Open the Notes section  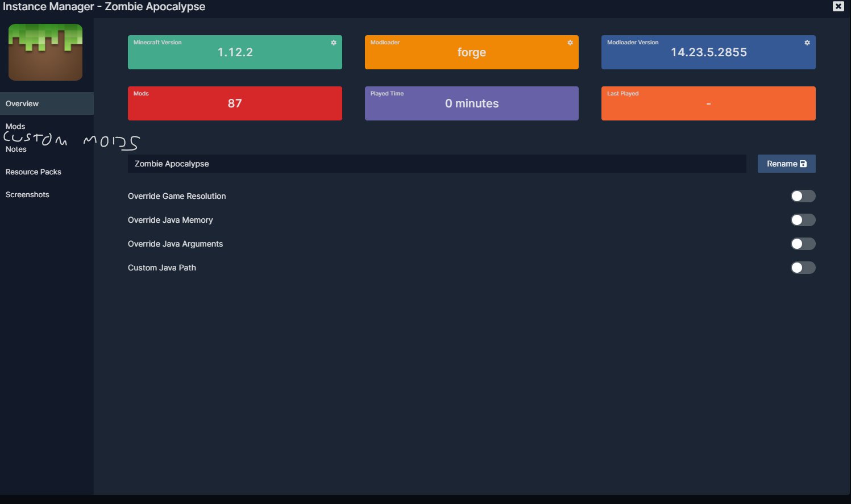[x=16, y=149]
